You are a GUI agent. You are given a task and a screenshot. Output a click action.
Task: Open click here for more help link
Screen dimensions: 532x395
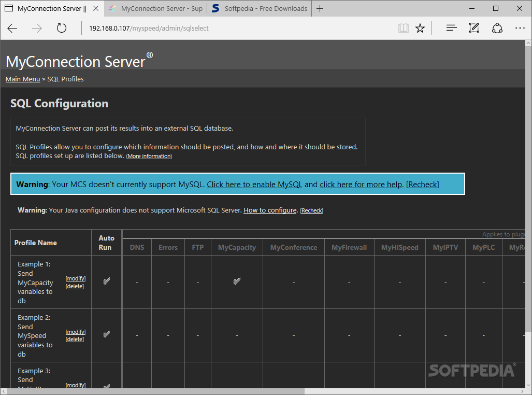coord(361,185)
